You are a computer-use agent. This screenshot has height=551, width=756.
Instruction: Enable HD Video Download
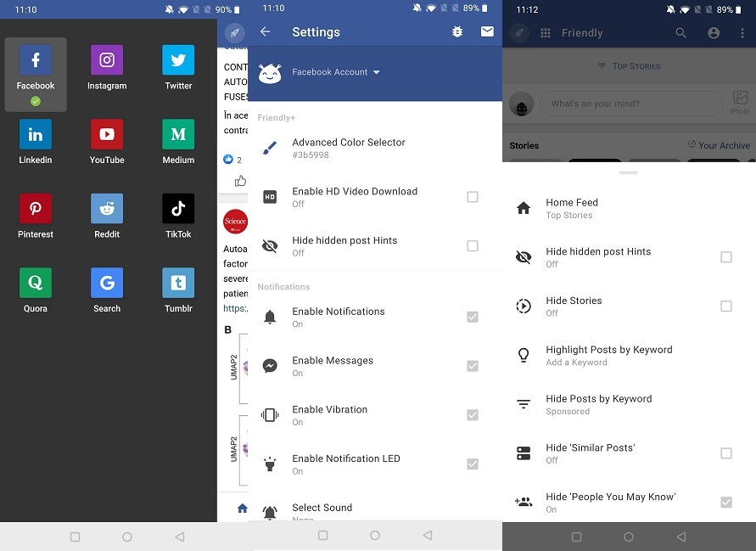coord(473,197)
